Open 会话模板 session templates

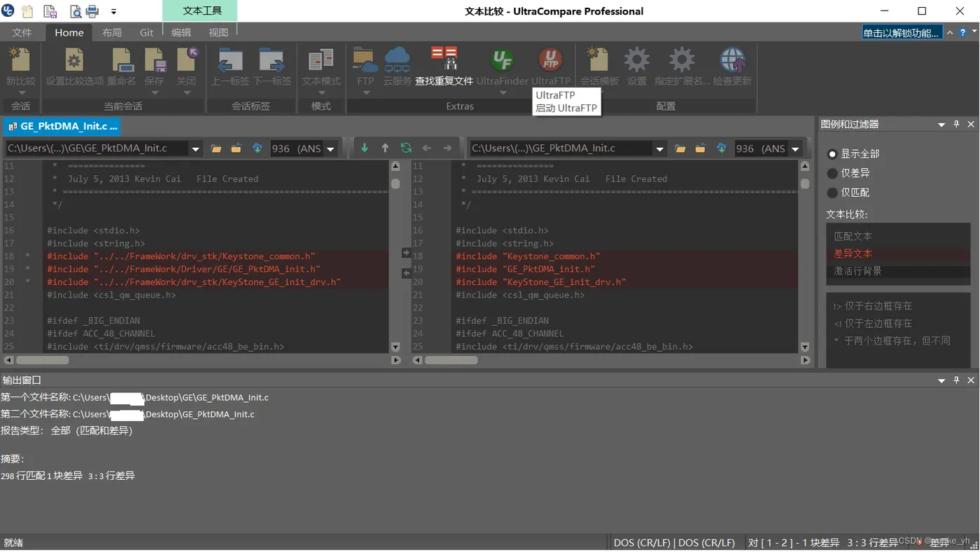click(x=599, y=67)
